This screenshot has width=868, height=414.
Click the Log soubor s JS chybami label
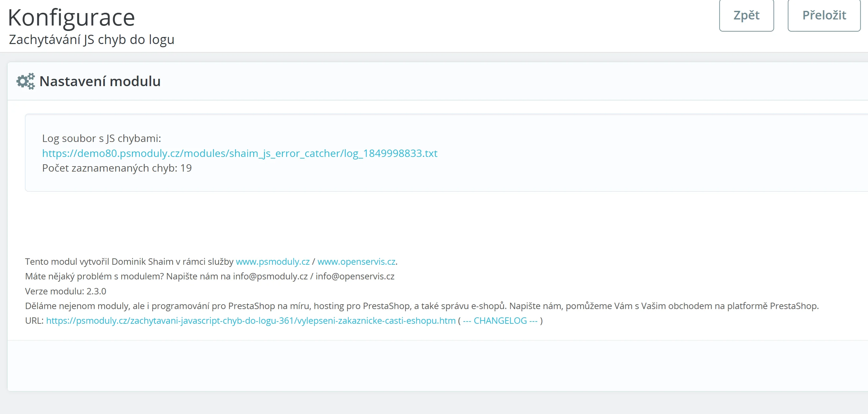101,138
